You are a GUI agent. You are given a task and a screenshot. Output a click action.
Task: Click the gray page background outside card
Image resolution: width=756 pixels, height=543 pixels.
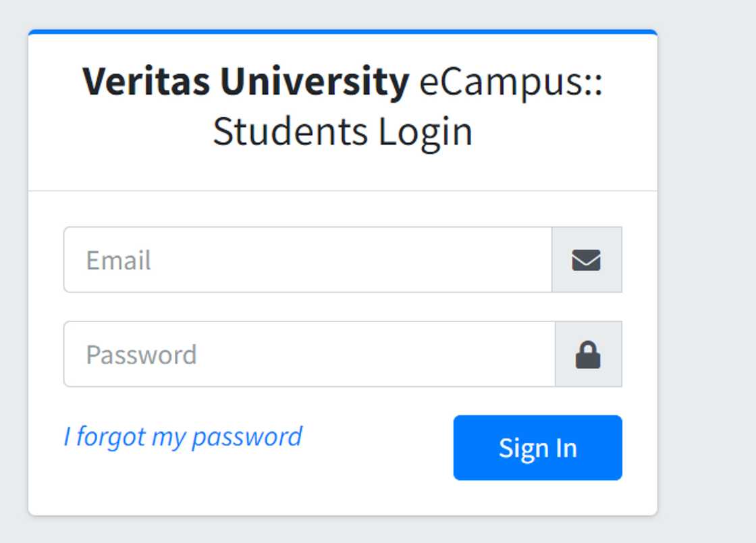pos(709,270)
